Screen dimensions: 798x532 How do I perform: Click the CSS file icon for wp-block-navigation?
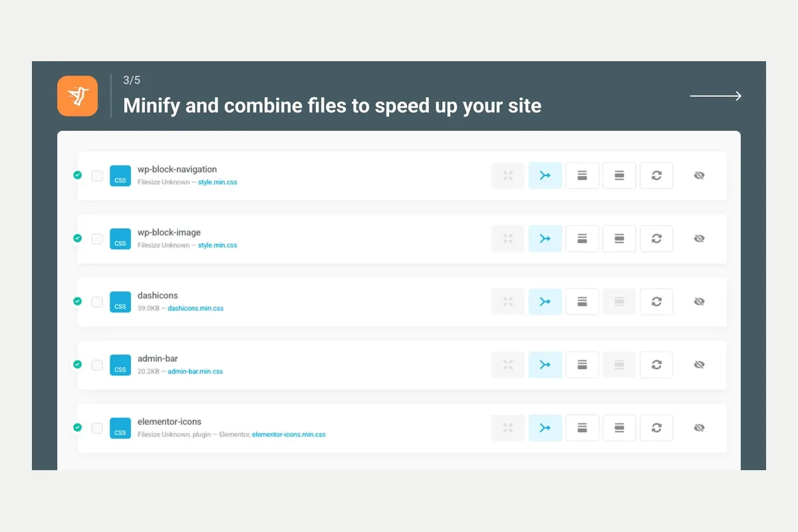tap(120, 176)
